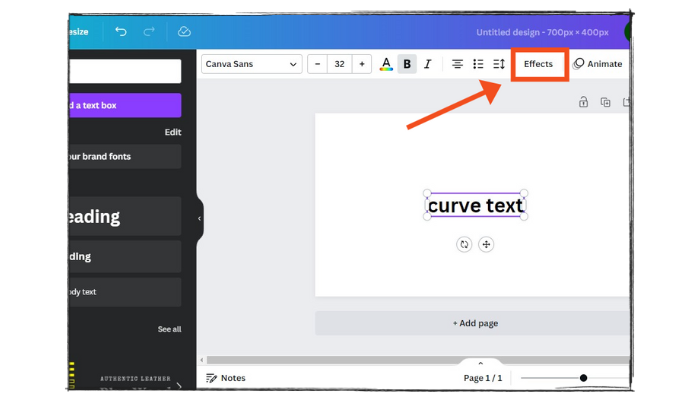The height and width of the screenshot is (400, 700).
Task: Lock the page with the lock icon
Action: (x=583, y=102)
